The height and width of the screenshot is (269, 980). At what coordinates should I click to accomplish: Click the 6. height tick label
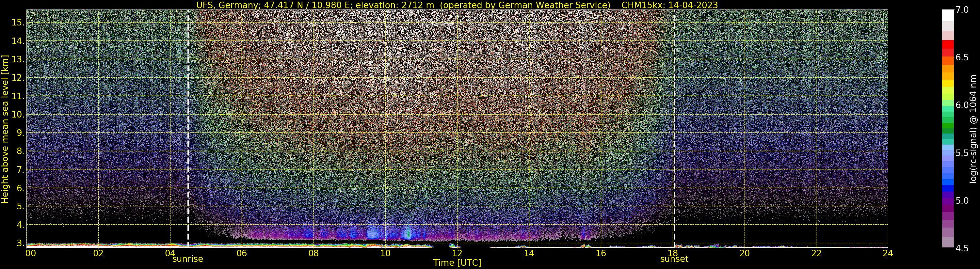pos(21,188)
